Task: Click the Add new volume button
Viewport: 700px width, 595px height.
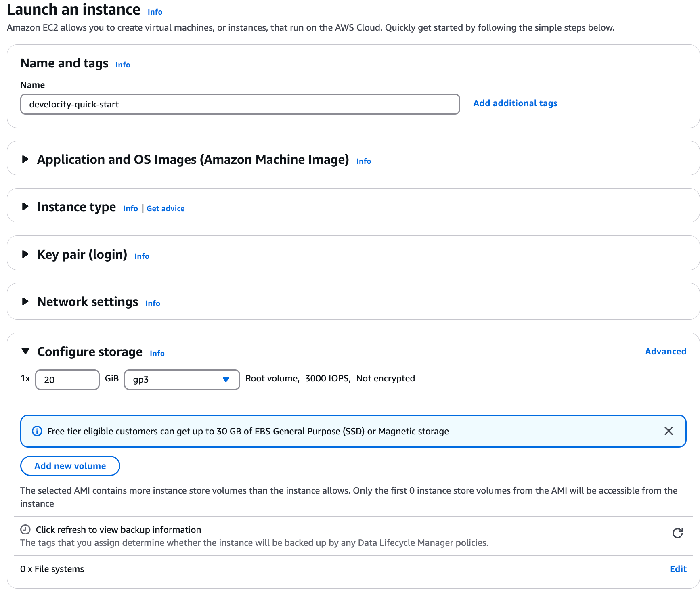Action: (x=69, y=465)
